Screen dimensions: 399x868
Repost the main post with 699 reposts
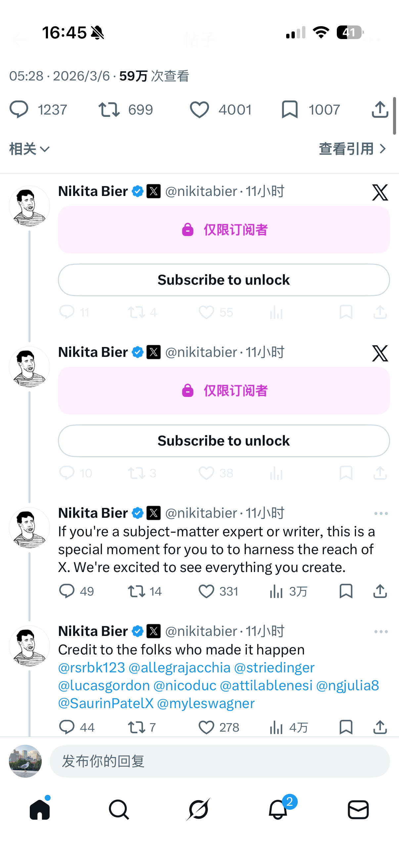pyautogui.click(x=109, y=110)
